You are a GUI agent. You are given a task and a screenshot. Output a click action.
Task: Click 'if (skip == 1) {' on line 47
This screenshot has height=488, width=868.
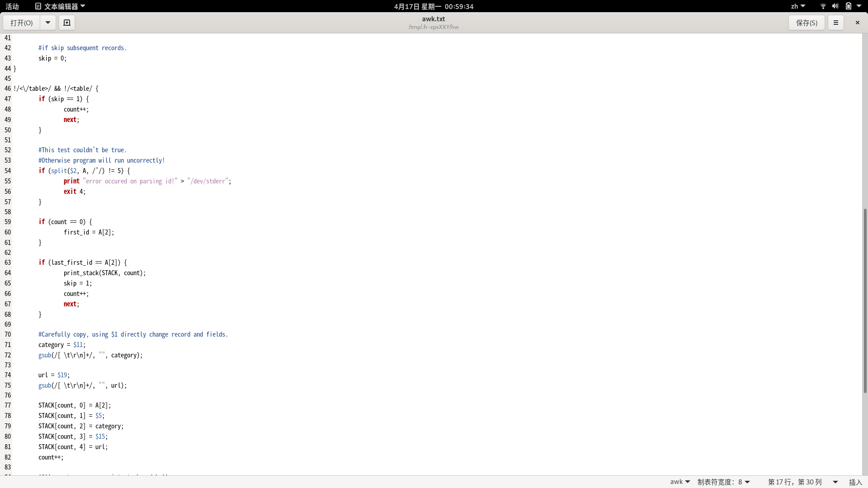(64, 99)
